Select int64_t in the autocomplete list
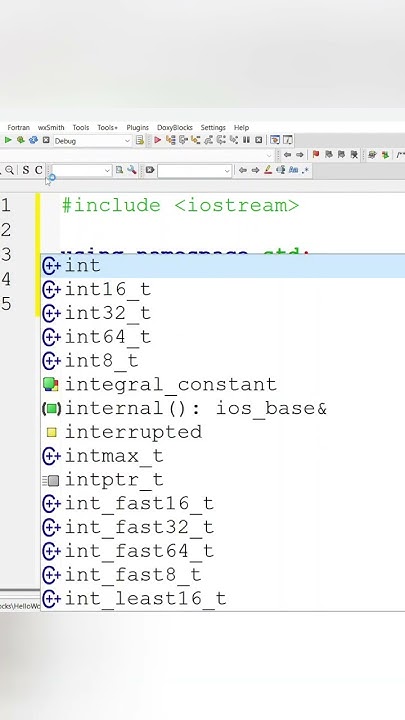Image resolution: width=405 pixels, height=720 pixels. click(x=223, y=337)
